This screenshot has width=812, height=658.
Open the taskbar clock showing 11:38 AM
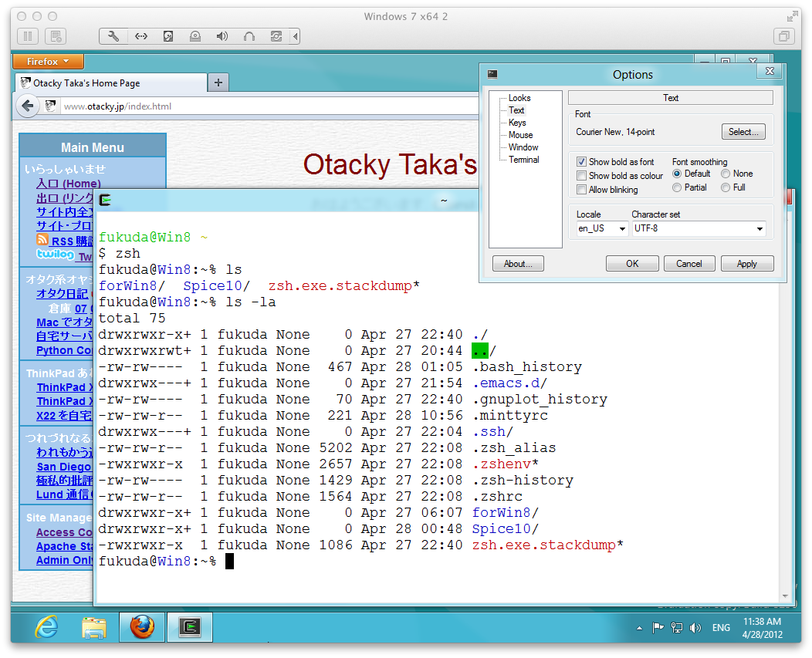tap(763, 628)
